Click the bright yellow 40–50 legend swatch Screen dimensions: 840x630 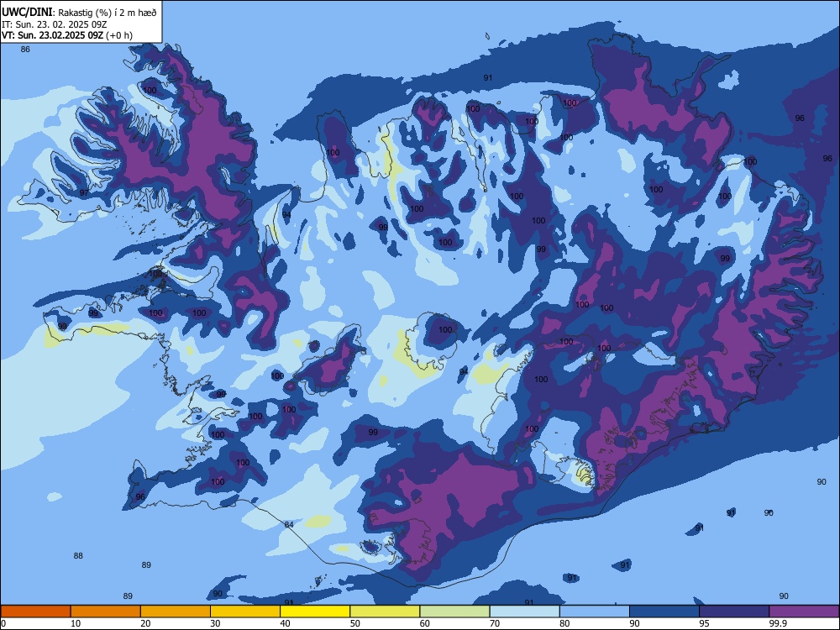315,612
